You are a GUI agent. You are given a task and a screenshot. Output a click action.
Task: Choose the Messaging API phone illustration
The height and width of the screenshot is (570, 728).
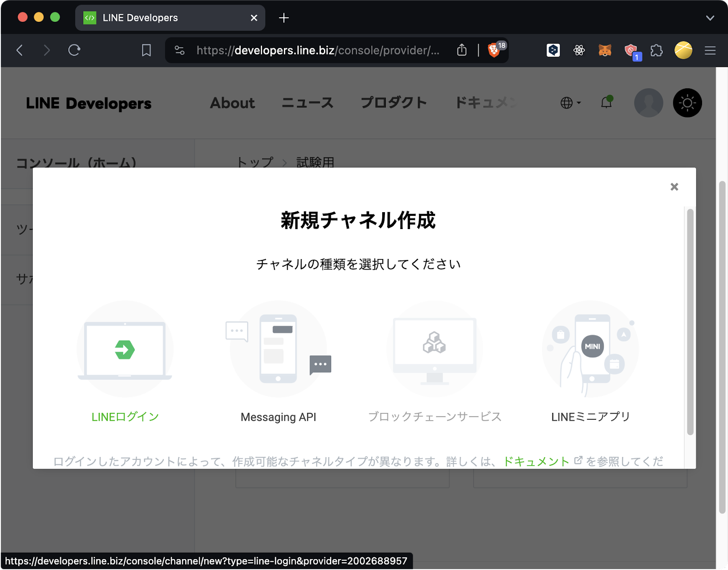click(278, 349)
